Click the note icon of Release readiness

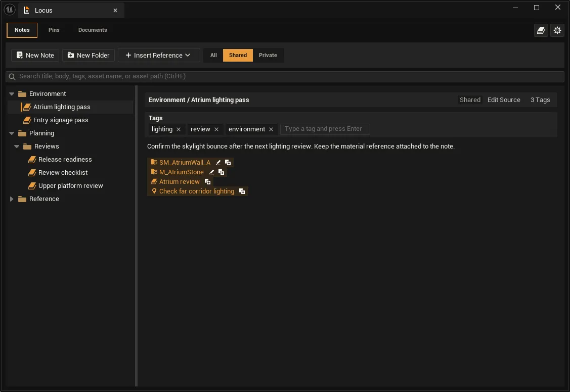[32, 160]
